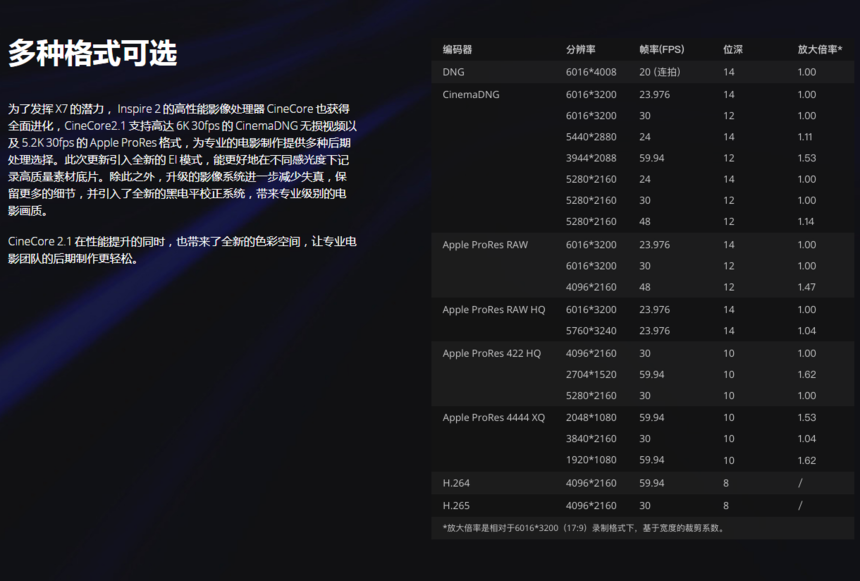
Task: Select the resolution 2048*1080
Action: coord(591,418)
